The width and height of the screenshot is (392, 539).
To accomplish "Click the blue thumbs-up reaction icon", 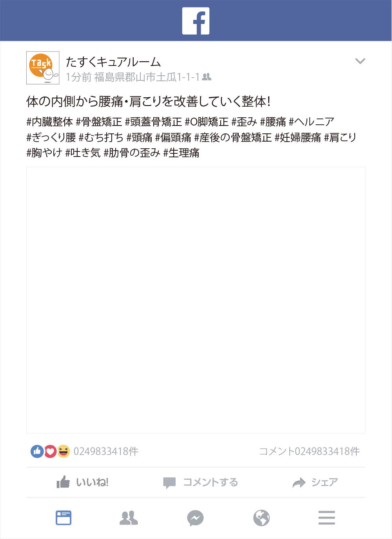I will point(37,452).
